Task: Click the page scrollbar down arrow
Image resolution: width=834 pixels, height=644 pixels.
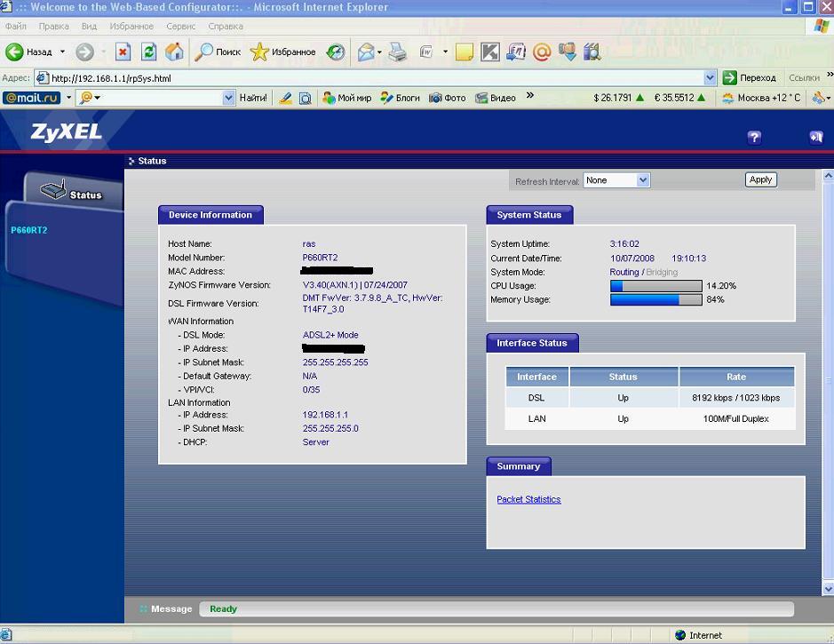Action: coord(828,589)
